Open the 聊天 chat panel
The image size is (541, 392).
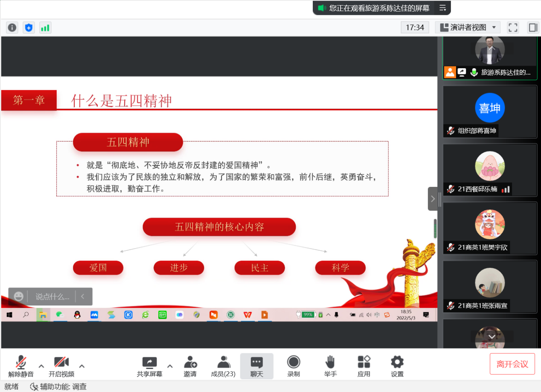point(256,366)
